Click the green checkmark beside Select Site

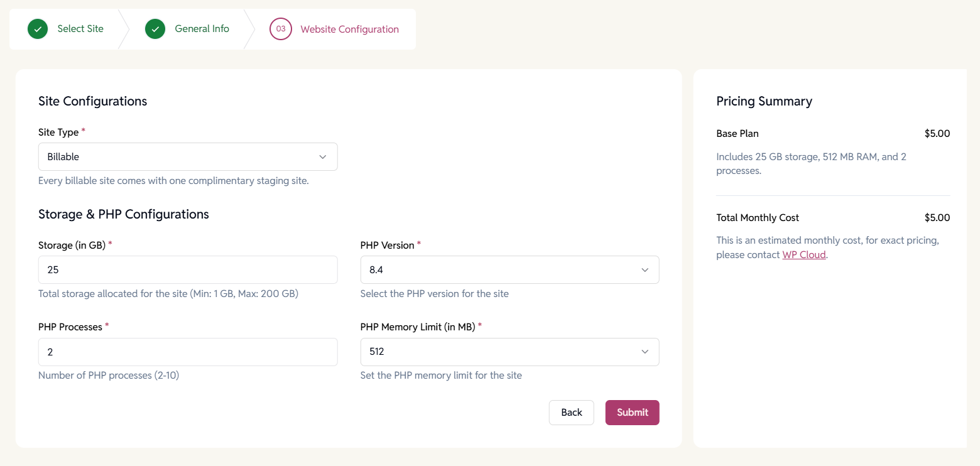[38, 29]
